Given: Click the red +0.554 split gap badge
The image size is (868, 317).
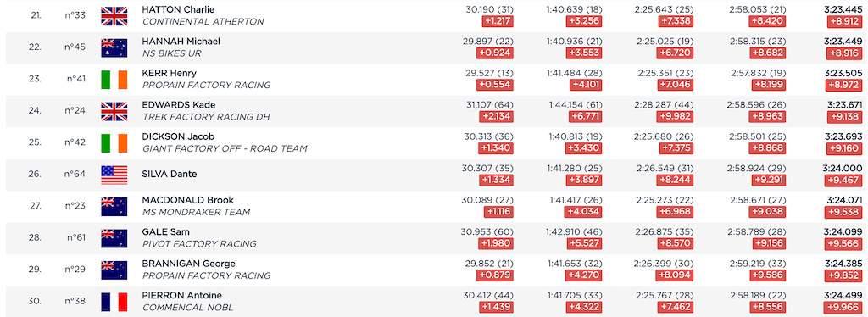Looking at the screenshot, I should [x=496, y=86].
